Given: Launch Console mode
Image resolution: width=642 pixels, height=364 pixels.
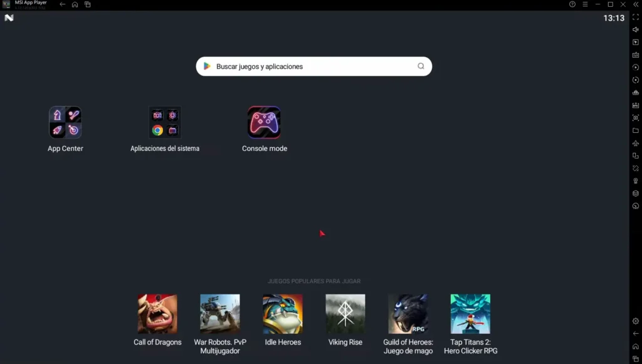Looking at the screenshot, I should (x=264, y=122).
